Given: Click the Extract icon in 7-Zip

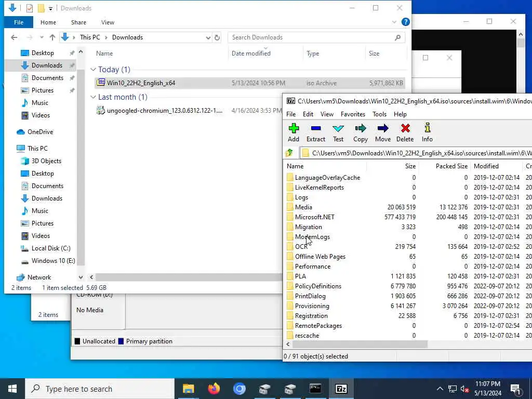Looking at the screenshot, I should (x=315, y=132).
